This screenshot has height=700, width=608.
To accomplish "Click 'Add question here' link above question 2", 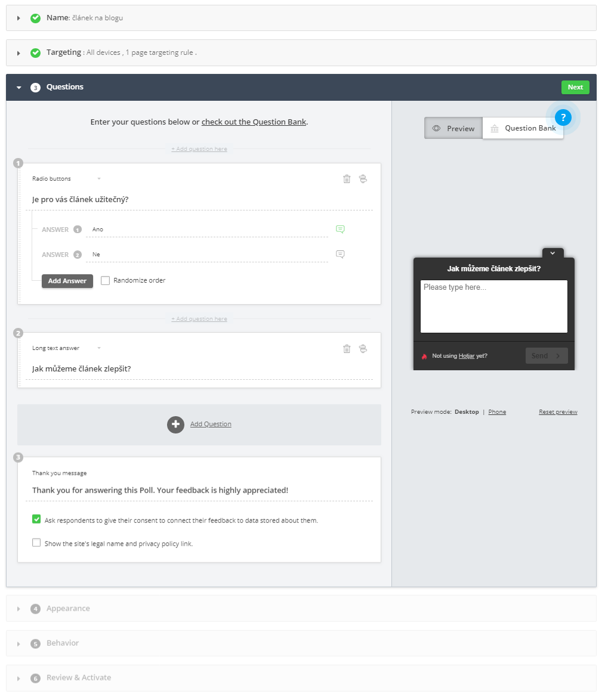I will tap(199, 319).
